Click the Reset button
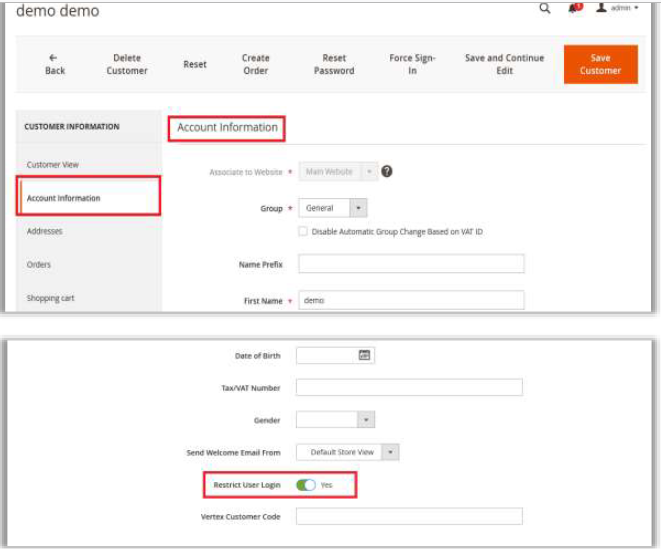This screenshot has width=661, height=549. coord(195,65)
